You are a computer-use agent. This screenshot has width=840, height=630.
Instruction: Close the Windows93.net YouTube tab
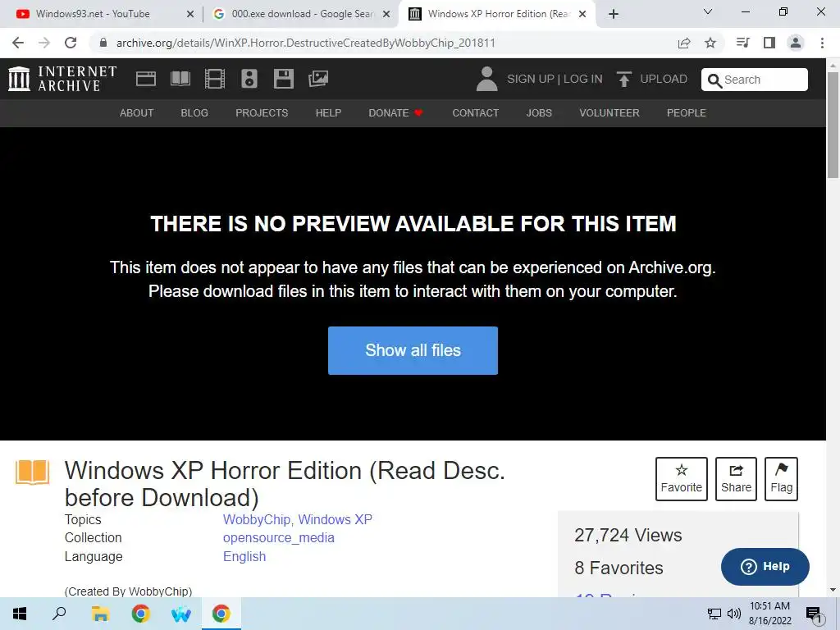tap(190, 15)
